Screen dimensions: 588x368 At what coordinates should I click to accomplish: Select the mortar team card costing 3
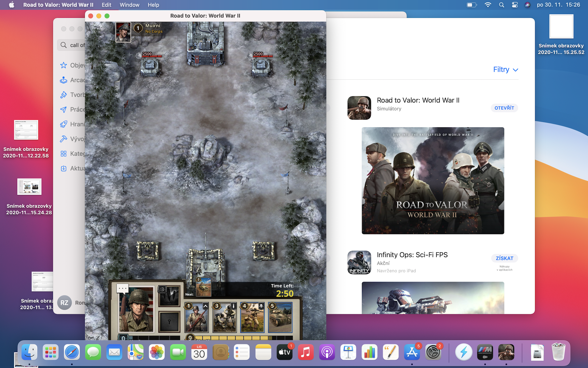[x=224, y=318]
